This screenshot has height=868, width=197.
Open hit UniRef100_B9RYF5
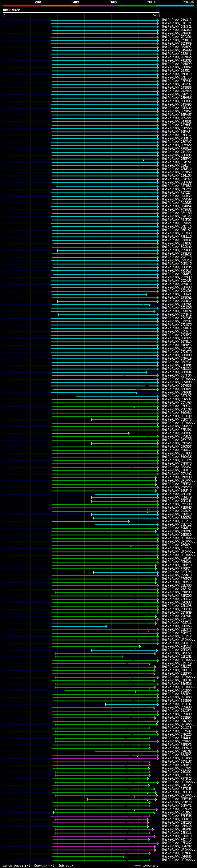[176, 94]
